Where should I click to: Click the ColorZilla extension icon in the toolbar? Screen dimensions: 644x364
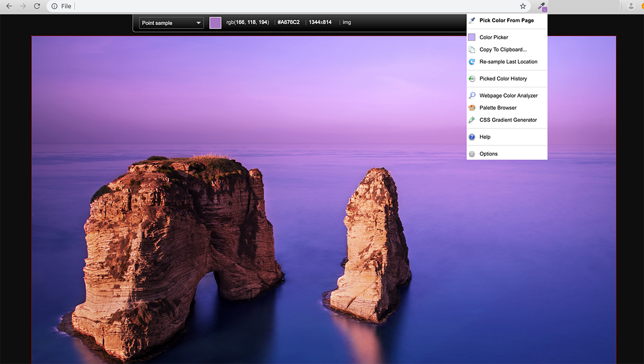542,6
